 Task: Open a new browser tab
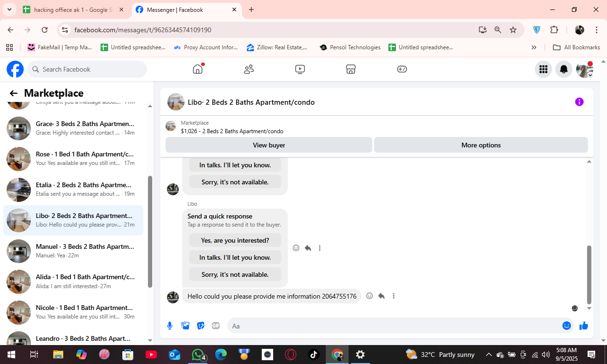[x=251, y=9]
